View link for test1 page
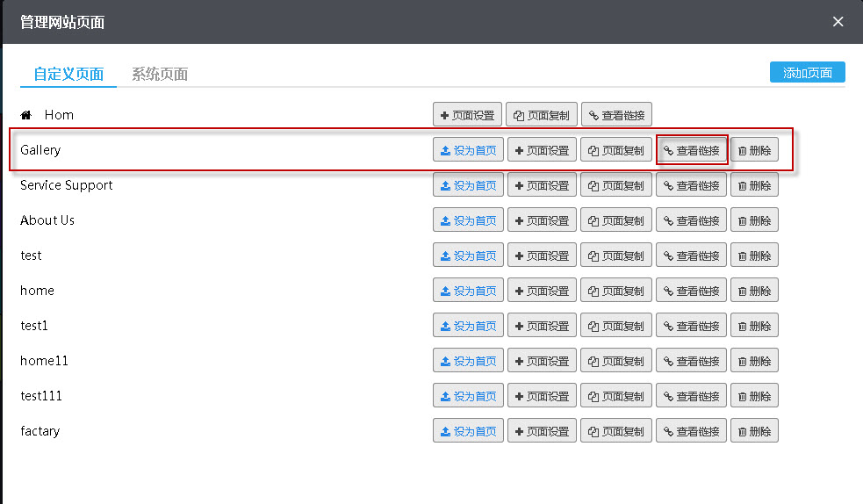Viewport: 863px width, 504px height. point(692,326)
